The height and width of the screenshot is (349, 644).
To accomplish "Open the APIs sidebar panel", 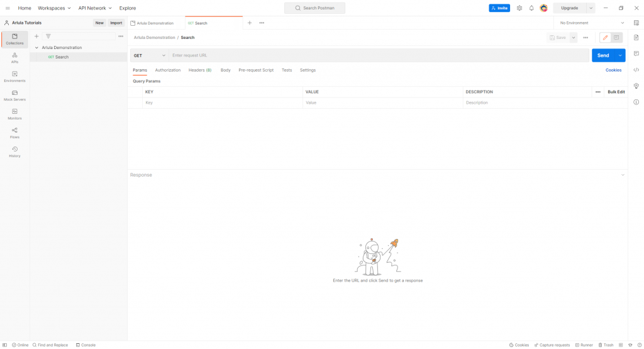I will 15,58.
